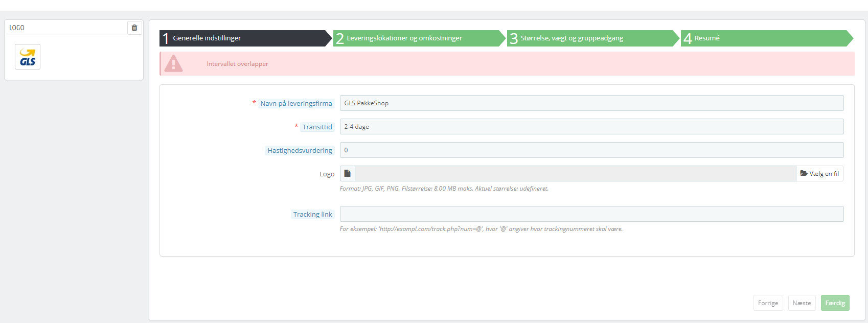Click the Logo file path field
This screenshot has width=868, height=323.
pyautogui.click(x=576, y=174)
